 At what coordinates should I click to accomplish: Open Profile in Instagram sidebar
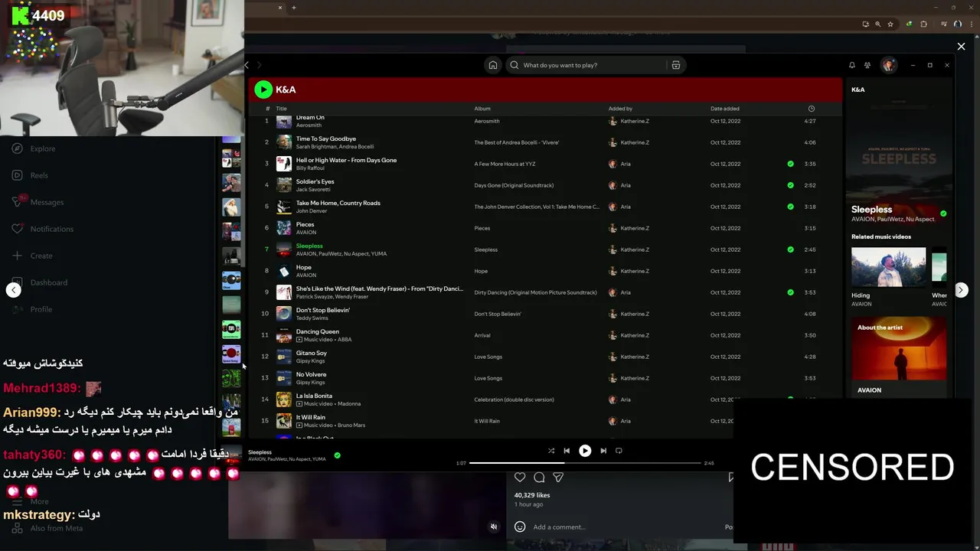(32, 309)
